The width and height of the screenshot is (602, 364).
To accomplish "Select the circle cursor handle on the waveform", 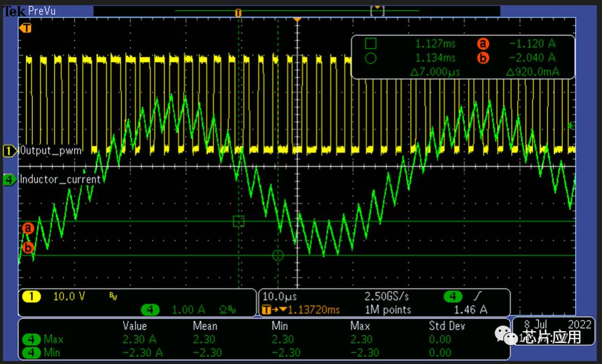I will (x=278, y=255).
